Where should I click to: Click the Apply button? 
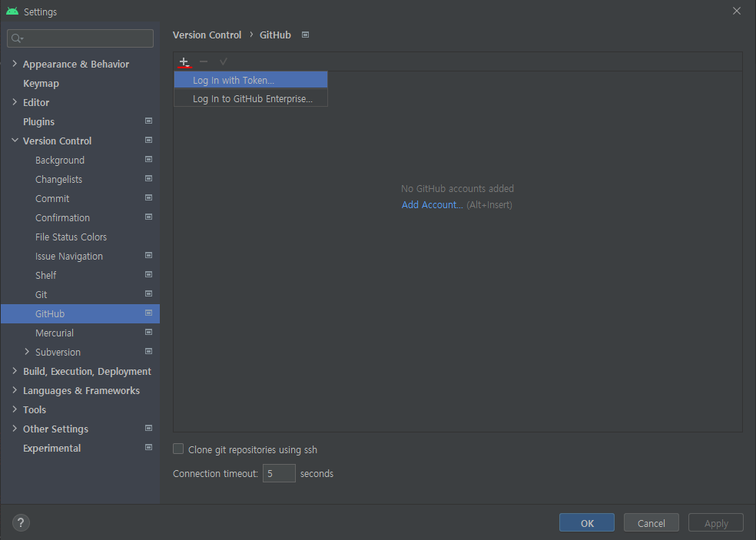[x=716, y=522]
